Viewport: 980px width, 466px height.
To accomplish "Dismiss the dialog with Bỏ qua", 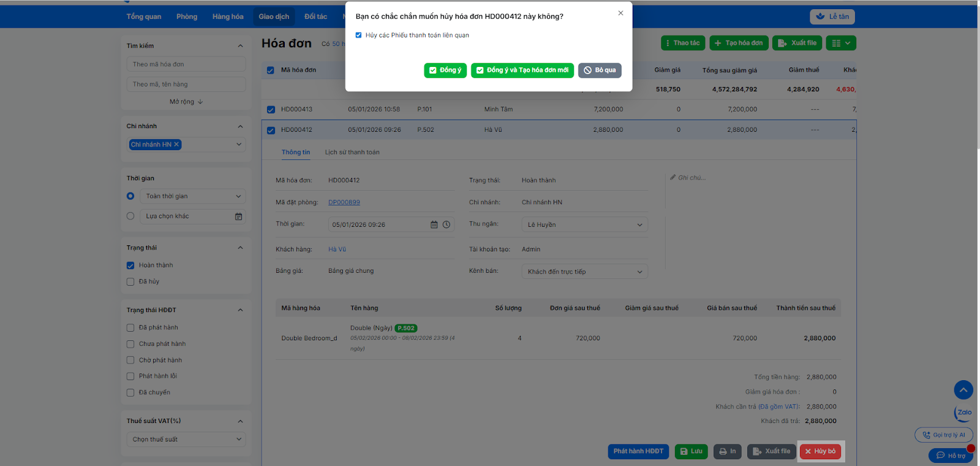I will click(600, 71).
